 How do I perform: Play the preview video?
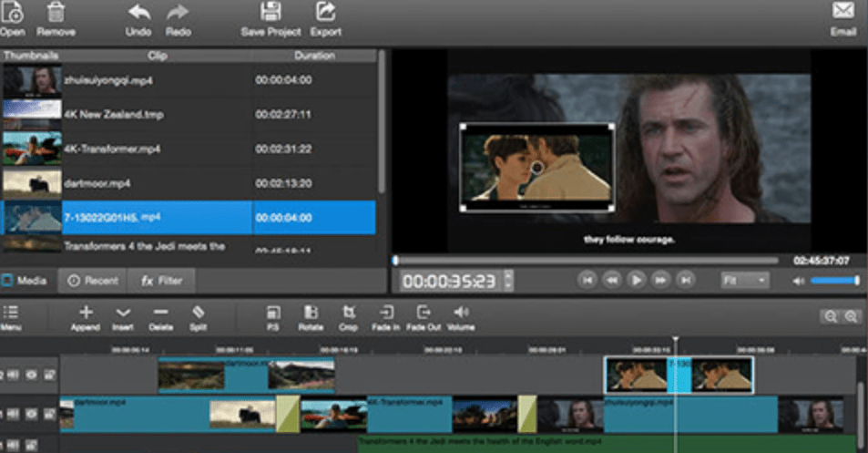coord(636,280)
